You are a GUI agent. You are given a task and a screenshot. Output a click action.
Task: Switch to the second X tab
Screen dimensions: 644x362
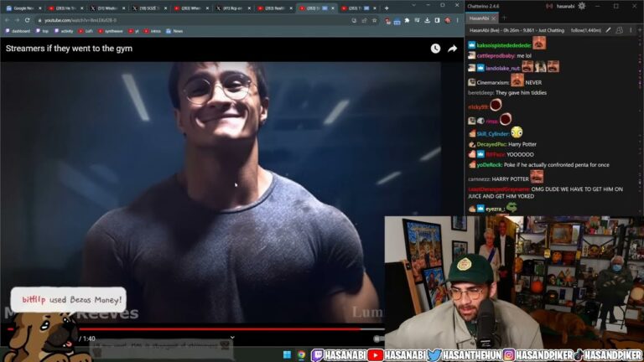pos(150,8)
